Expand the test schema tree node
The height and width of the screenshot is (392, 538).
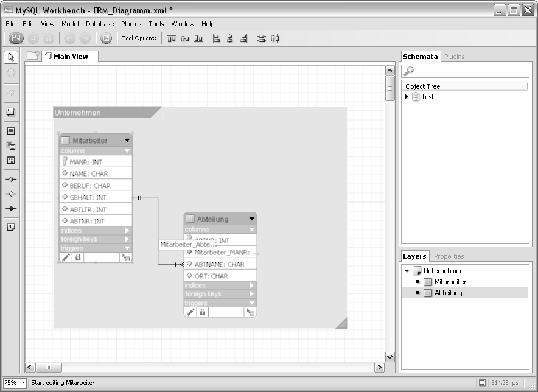[407, 97]
